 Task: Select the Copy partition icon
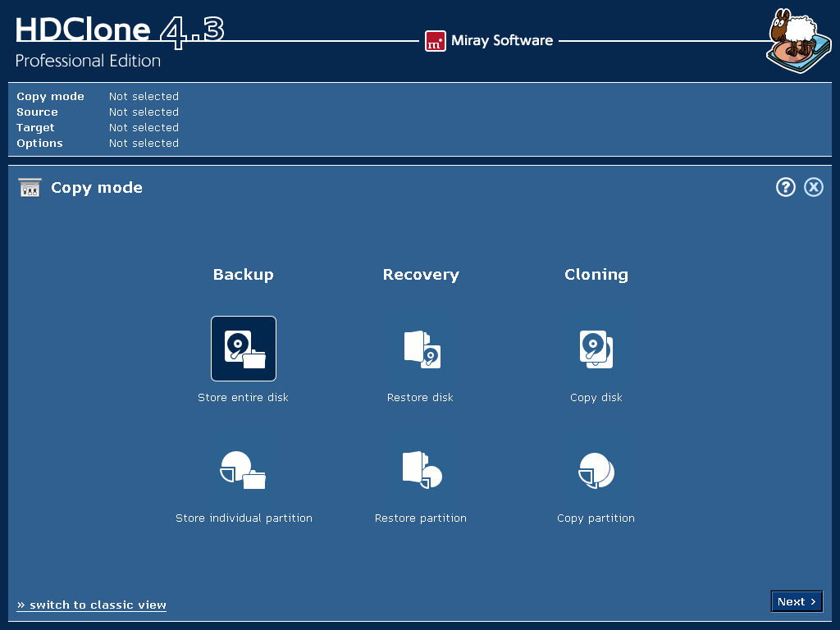click(x=596, y=470)
